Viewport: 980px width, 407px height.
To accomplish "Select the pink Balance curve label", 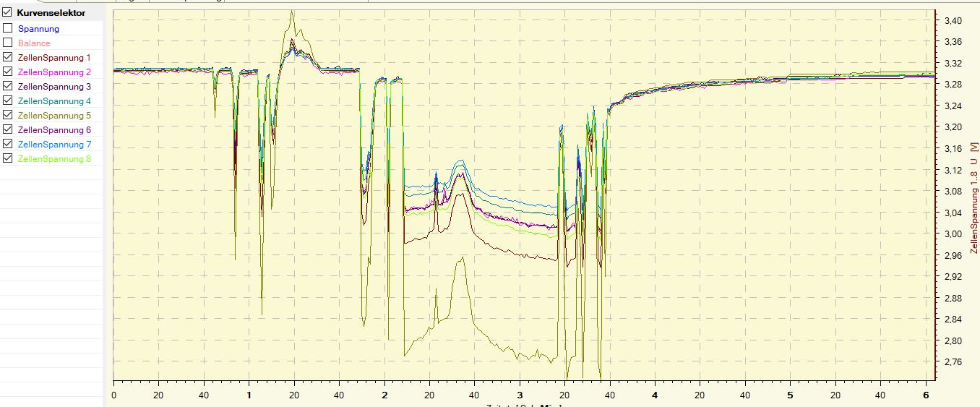I will [x=34, y=43].
